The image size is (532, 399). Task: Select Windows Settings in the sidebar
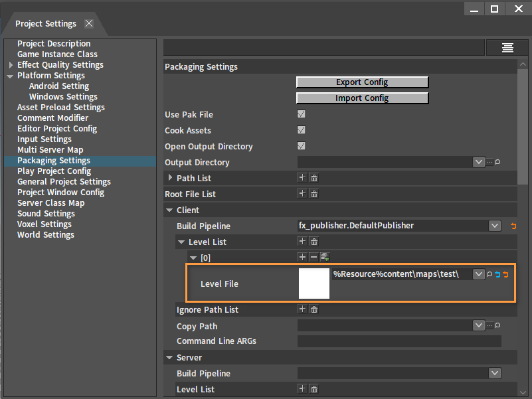63,97
